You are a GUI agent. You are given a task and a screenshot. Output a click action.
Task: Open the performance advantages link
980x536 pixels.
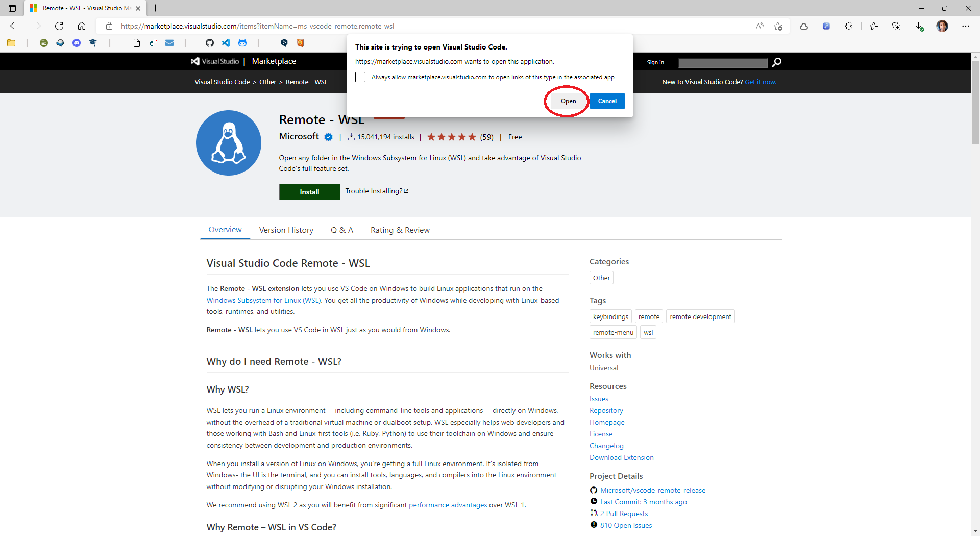tap(448, 505)
